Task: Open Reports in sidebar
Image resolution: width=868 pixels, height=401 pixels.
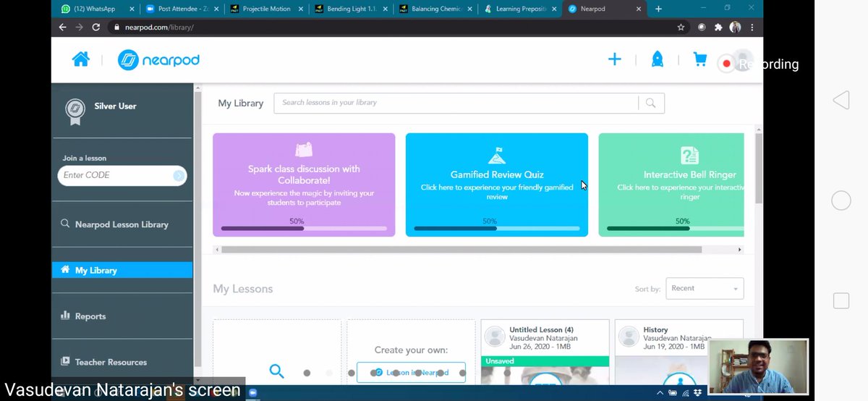Action: point(83,316)
